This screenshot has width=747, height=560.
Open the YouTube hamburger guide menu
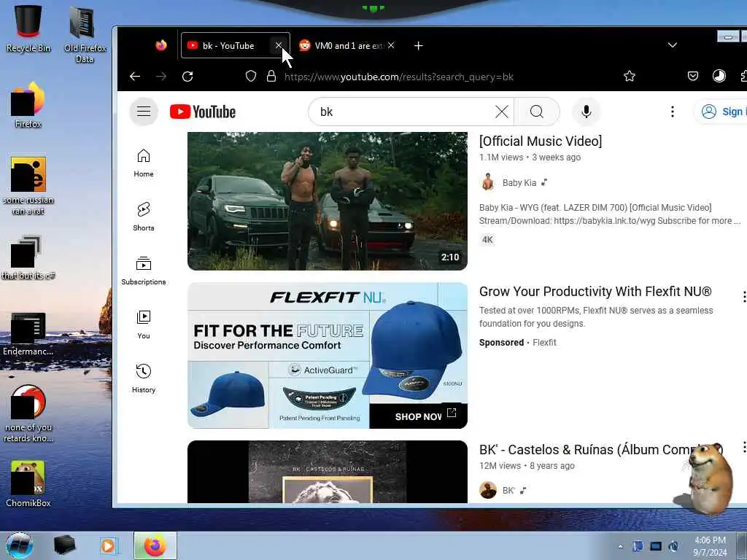click(x=144, y=112)
